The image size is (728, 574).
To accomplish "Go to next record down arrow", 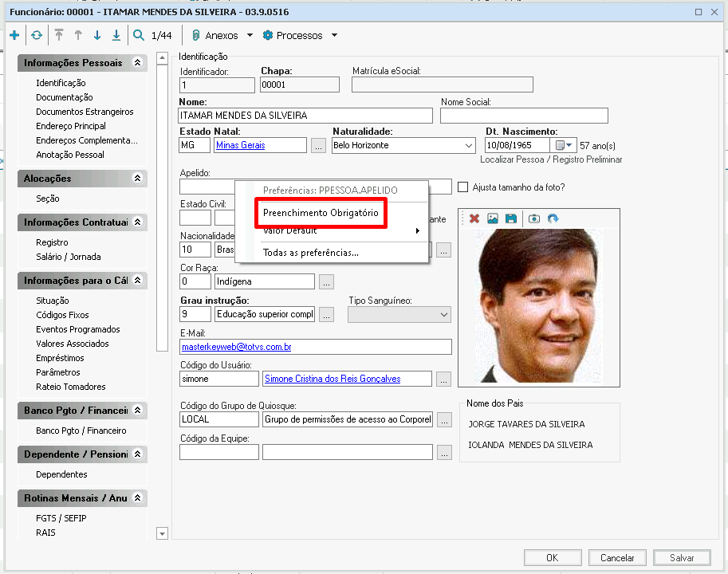I will tap(97, 35).
